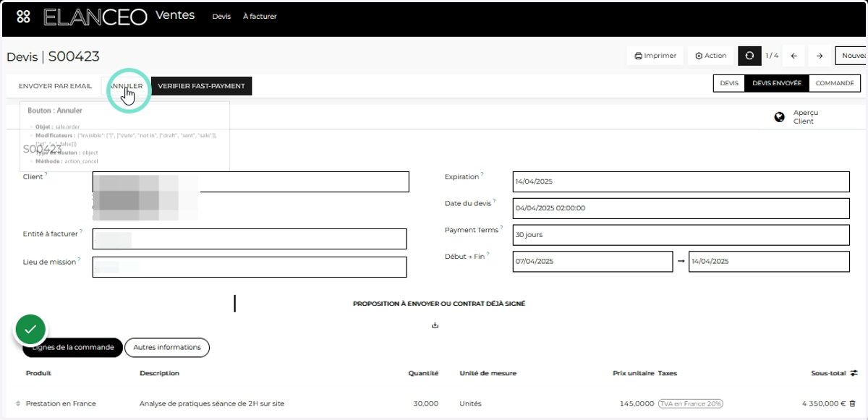Click the Date du devis field
868x420 pixels.
coord(681,208)
